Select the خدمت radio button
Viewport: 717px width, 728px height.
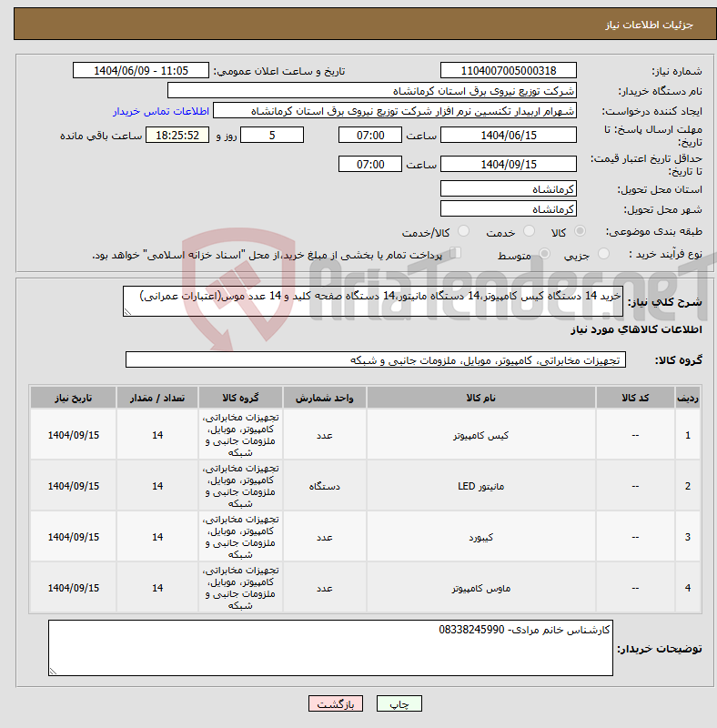click(529, 231)
